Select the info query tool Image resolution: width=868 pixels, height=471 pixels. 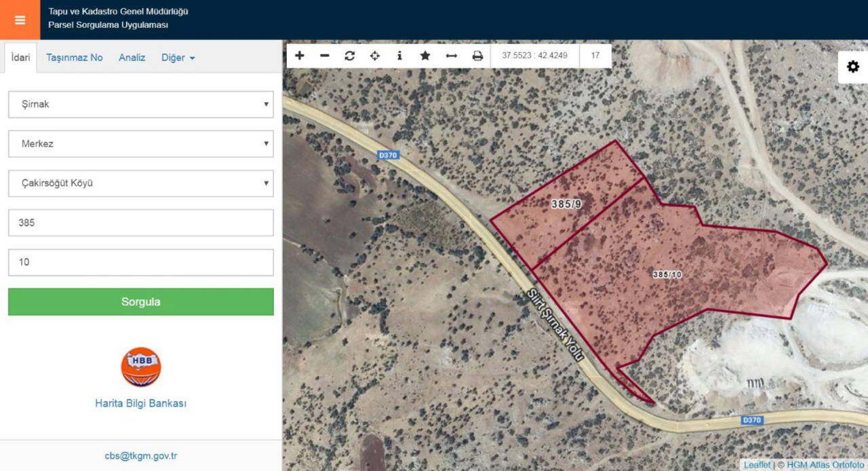399,56
